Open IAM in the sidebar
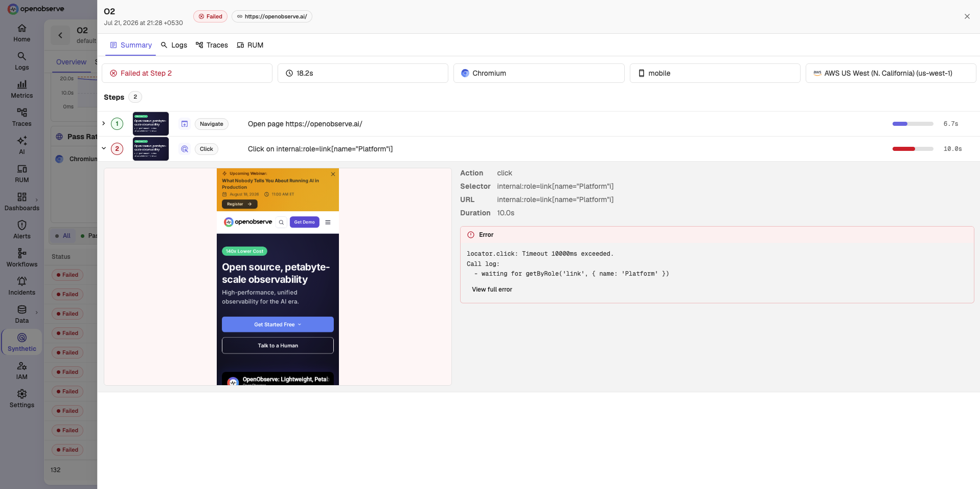The width and height of the screenshot is (980, 489). click(21, 371)
